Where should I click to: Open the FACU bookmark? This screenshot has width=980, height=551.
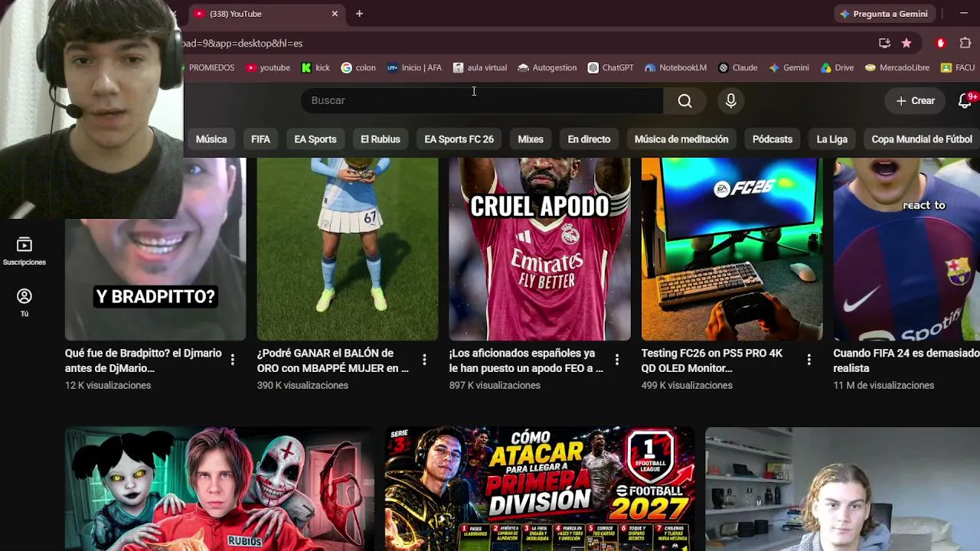point(958,67)
